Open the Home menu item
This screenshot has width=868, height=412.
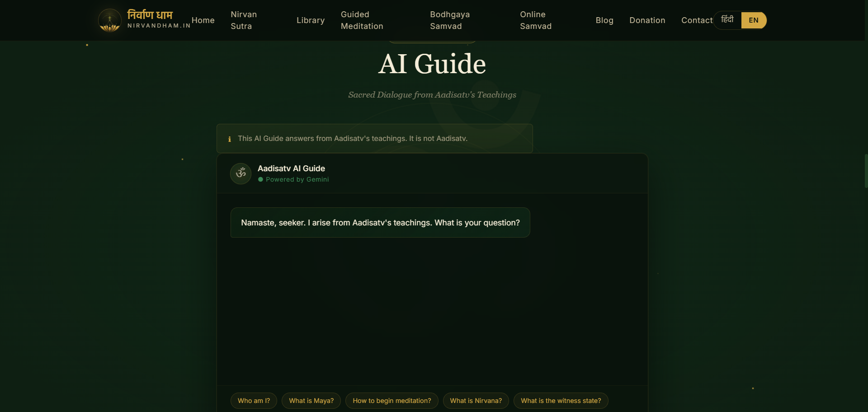point(203,20)
